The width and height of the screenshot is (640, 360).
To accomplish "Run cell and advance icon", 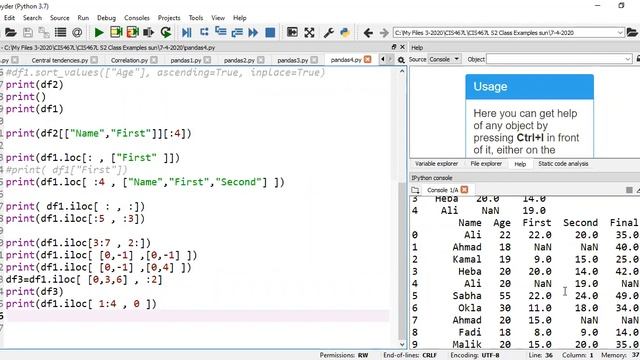I will pyautogui.click(x=132, y=33).
